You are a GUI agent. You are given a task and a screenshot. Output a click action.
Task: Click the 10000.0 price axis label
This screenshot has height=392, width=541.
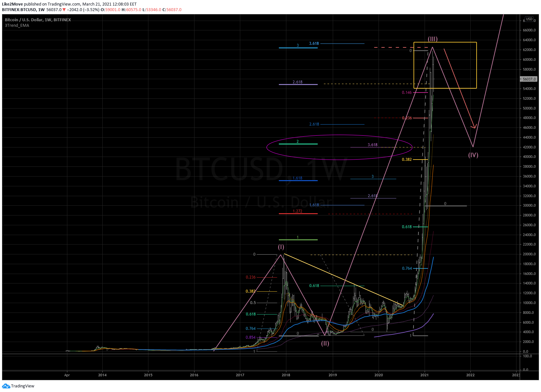529,303
